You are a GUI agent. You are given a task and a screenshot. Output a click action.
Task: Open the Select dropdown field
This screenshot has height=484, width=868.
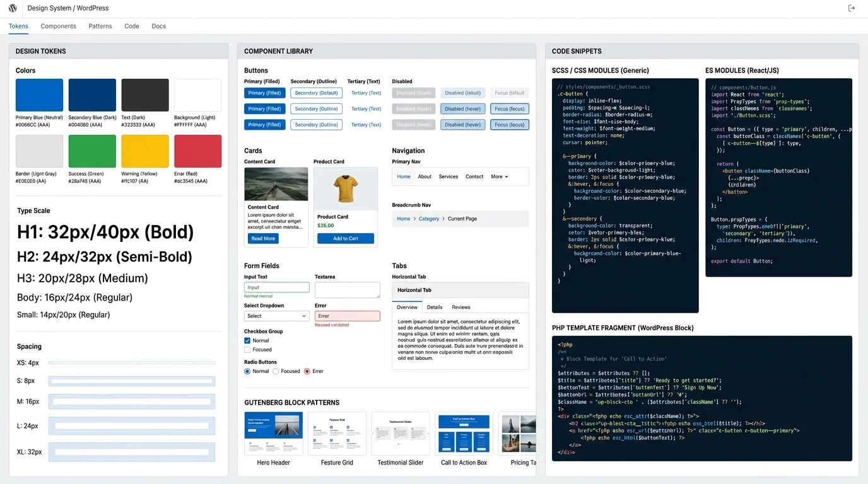point(276,316)
